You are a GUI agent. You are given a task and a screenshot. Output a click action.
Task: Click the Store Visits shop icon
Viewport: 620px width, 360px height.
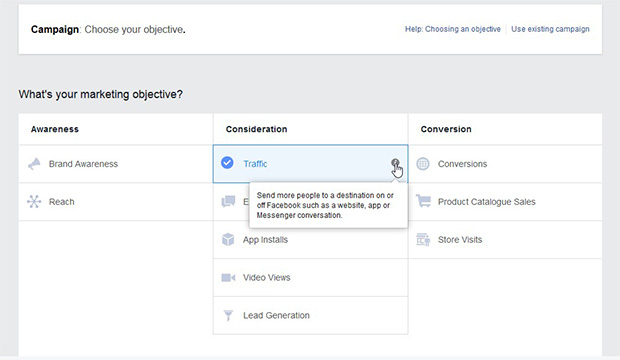click(x=423, y=239)
